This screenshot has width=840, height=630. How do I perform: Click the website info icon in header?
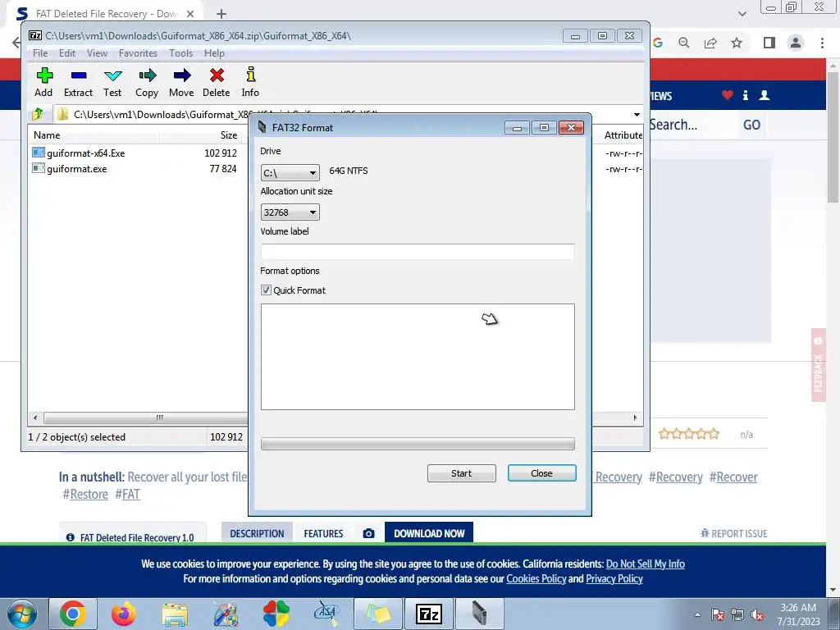pos(745,95)
